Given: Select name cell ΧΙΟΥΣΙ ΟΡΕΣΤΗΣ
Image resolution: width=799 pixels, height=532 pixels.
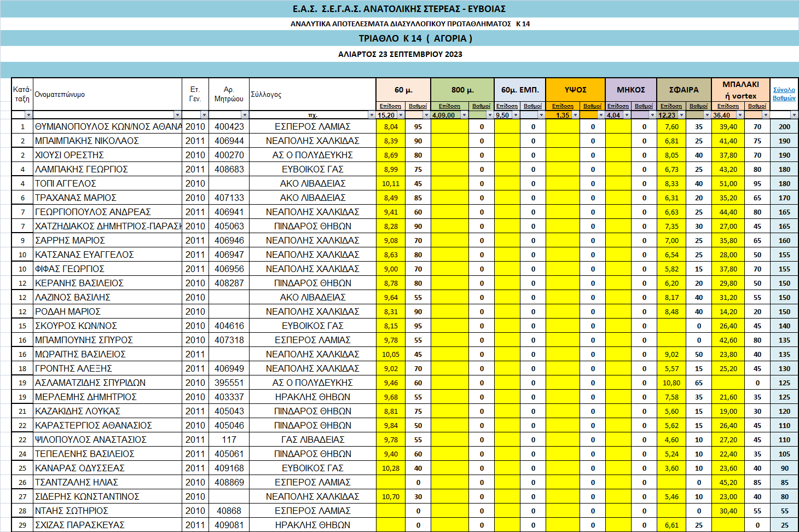Looking at the screenshot, I should 108,155.
